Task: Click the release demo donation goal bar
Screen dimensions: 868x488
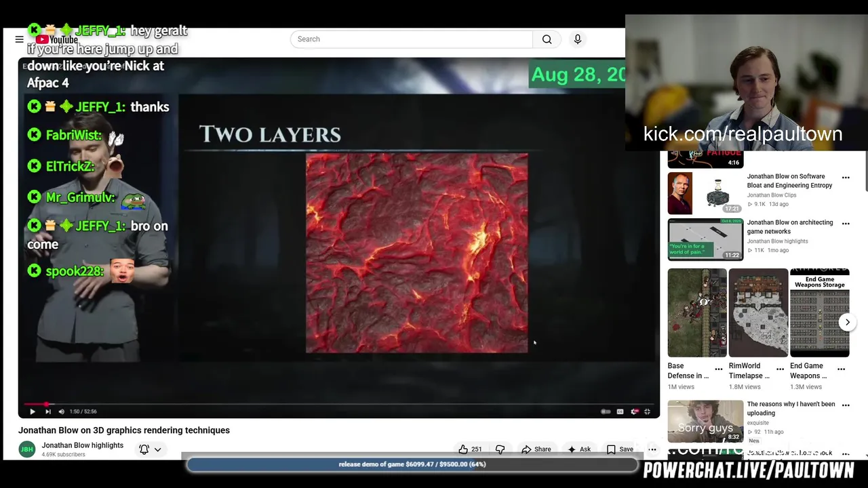Action: tap(412, 464)
